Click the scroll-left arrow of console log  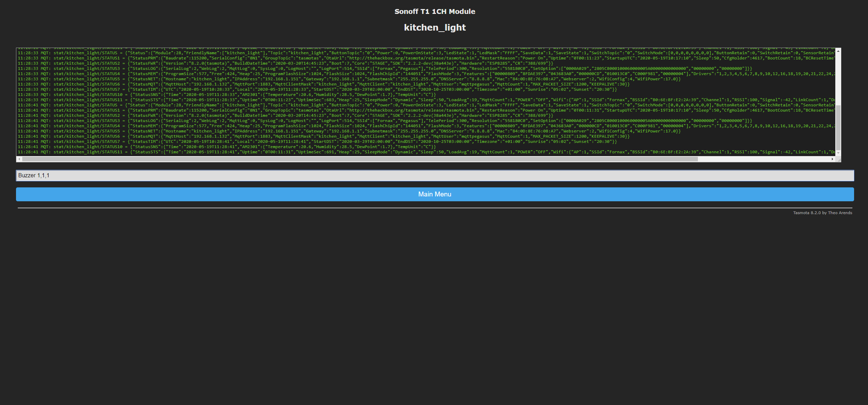click(x=19, y=159)
